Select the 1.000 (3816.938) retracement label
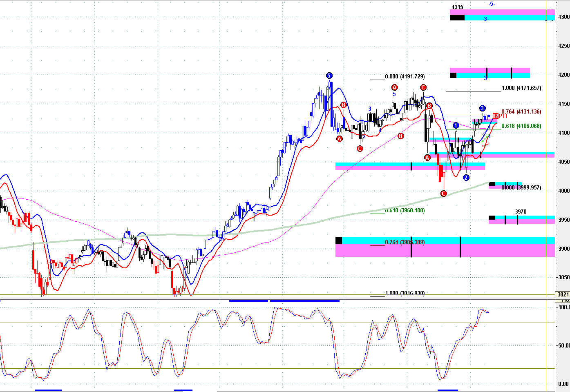The image size is (570, 392). pos(405,294)
